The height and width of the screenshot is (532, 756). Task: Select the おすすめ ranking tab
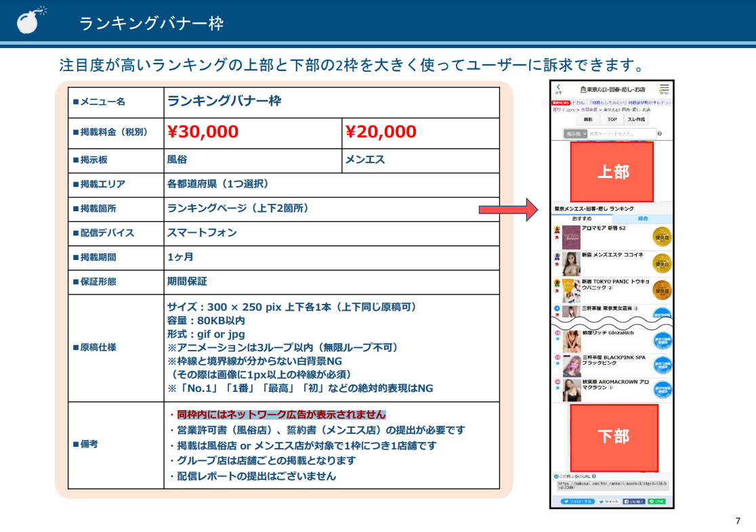pos(581,219)
